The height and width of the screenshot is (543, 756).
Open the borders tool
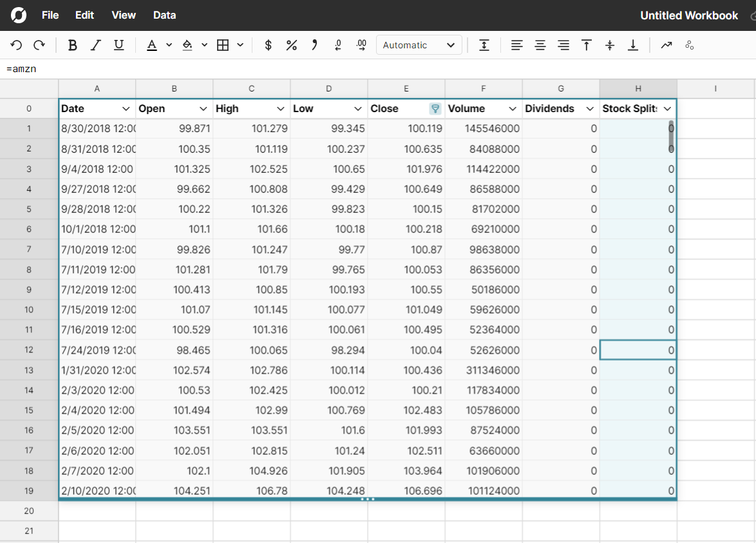point(223,45)
